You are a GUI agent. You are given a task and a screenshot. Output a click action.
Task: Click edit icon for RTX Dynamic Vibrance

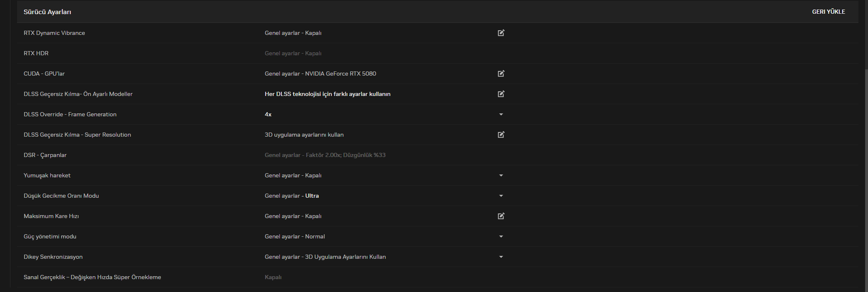pos(501,33)
